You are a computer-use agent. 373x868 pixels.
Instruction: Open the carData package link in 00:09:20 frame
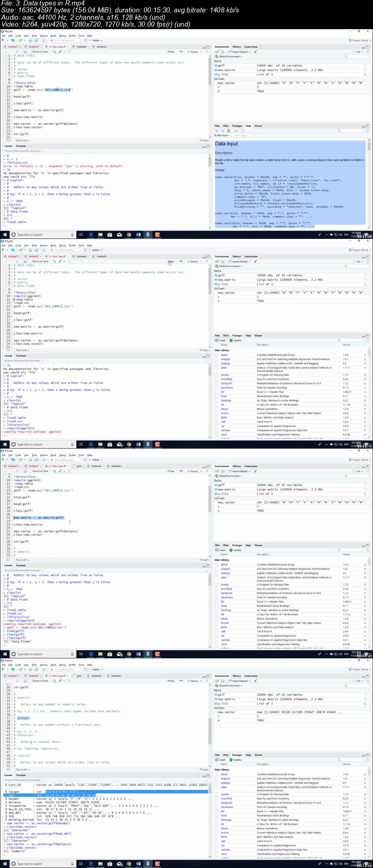tap(225, 640)
